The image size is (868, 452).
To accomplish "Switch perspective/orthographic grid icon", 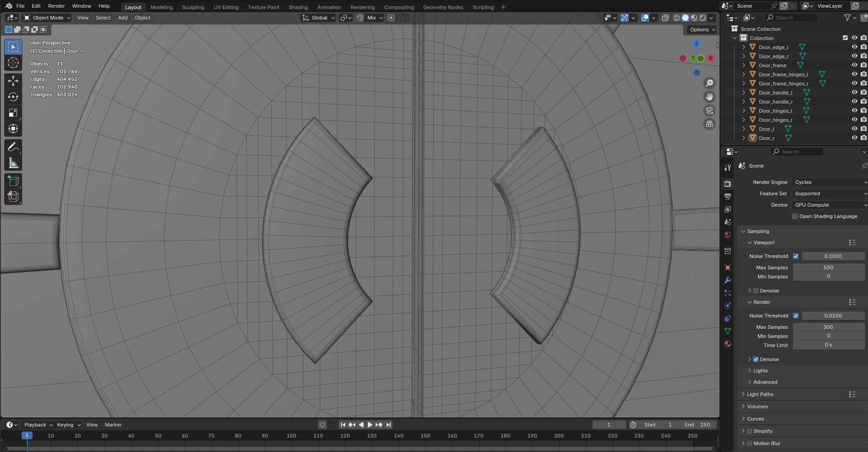I will tap(709, 124).
